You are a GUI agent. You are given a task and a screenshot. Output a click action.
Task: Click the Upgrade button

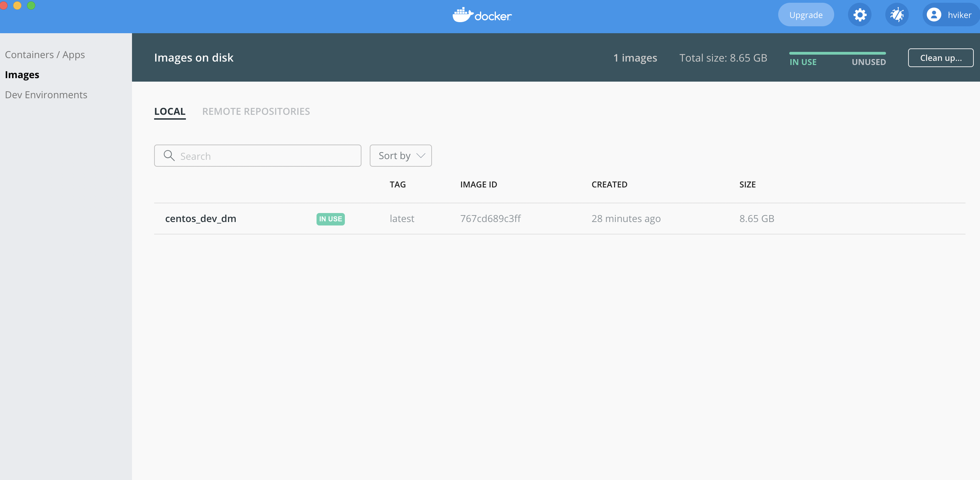pyautogui.click(x=806, y=15)
